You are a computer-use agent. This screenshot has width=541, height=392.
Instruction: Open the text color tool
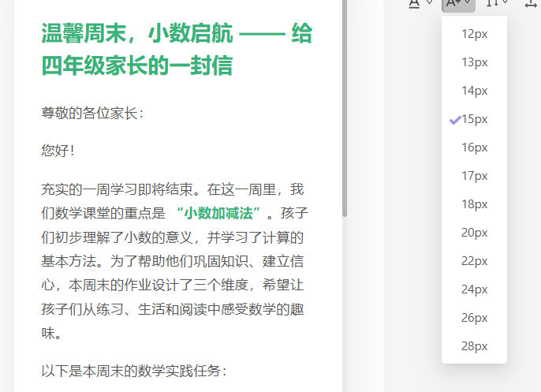click(414, 4)
